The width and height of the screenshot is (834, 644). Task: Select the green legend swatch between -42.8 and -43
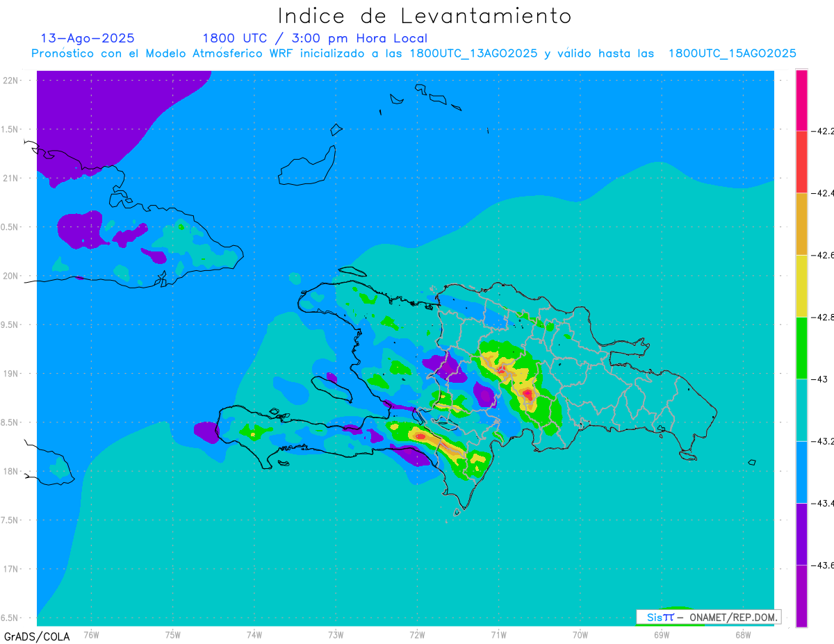click(801, 348)
